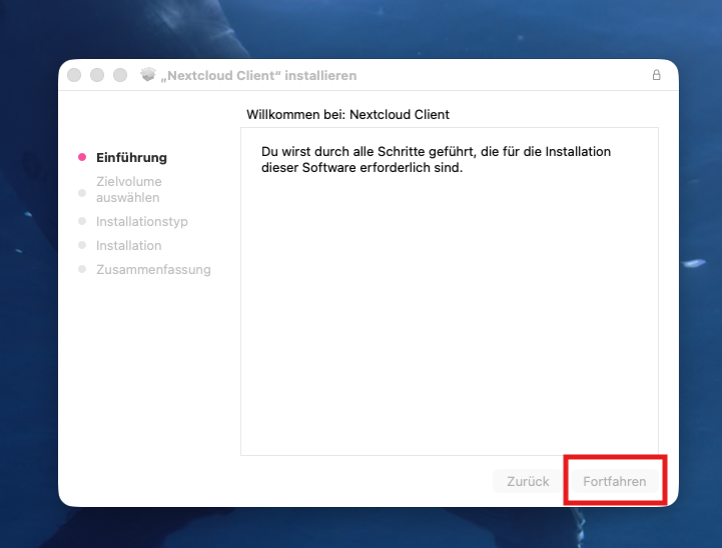Image resolution: width=722 pixels, height=548 pixels.
Task: Click the Fortfahren button
Action: [x=615, y=481]
